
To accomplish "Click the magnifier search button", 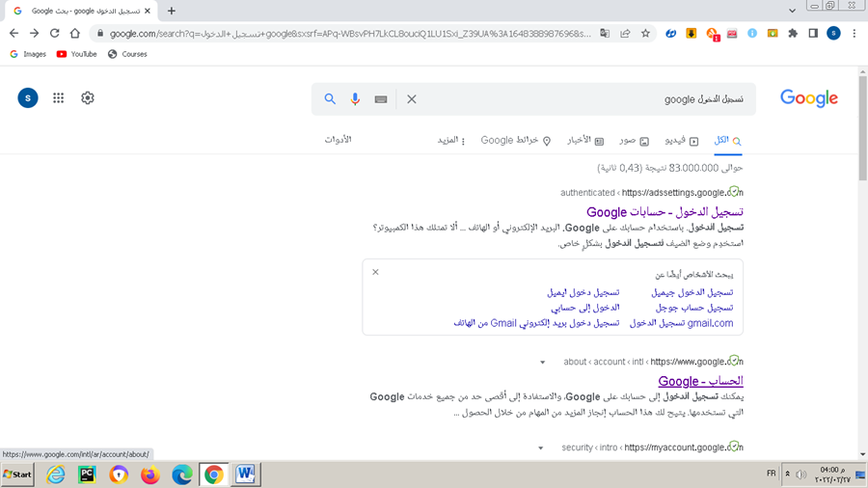I will click(x=330, y=99).
